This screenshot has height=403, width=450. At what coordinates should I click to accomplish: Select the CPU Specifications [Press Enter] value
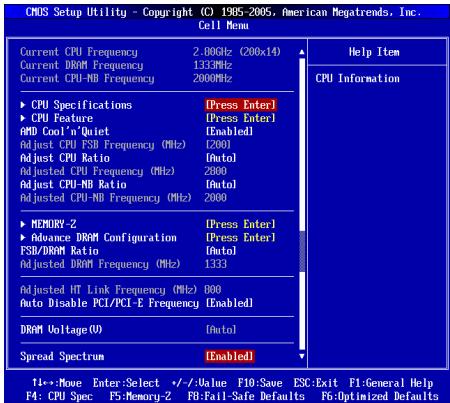pyautogui.click(x=241, y=105)
